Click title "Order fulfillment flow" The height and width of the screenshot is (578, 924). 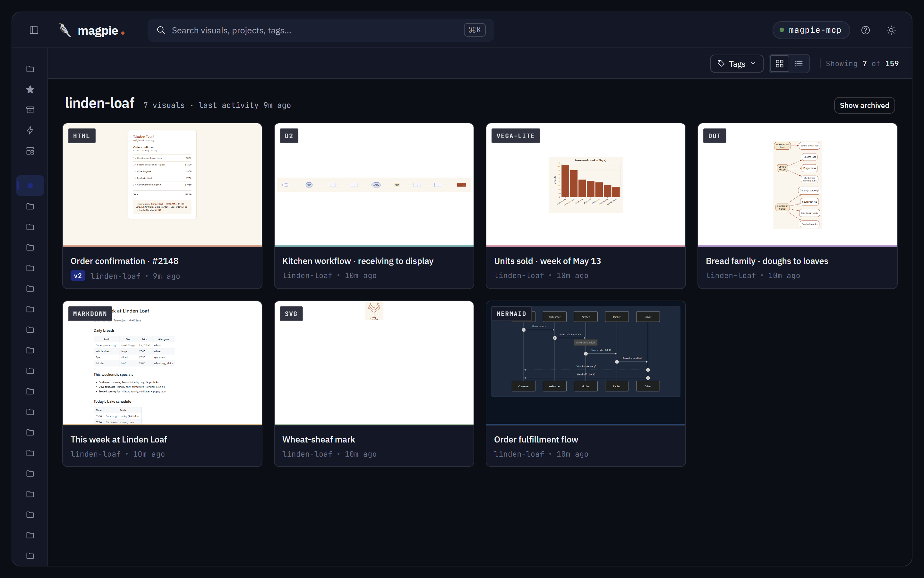click(x=536, y=440)
